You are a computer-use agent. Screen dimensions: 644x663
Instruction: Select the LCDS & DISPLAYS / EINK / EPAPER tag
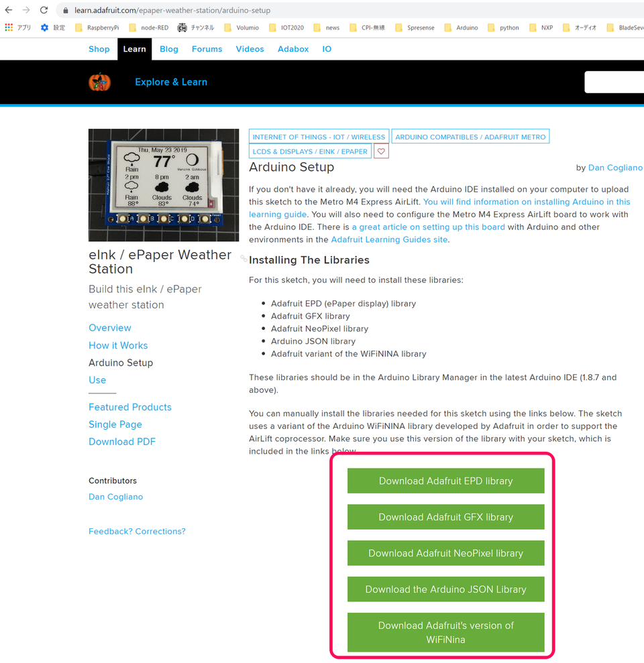coord(310,152)
